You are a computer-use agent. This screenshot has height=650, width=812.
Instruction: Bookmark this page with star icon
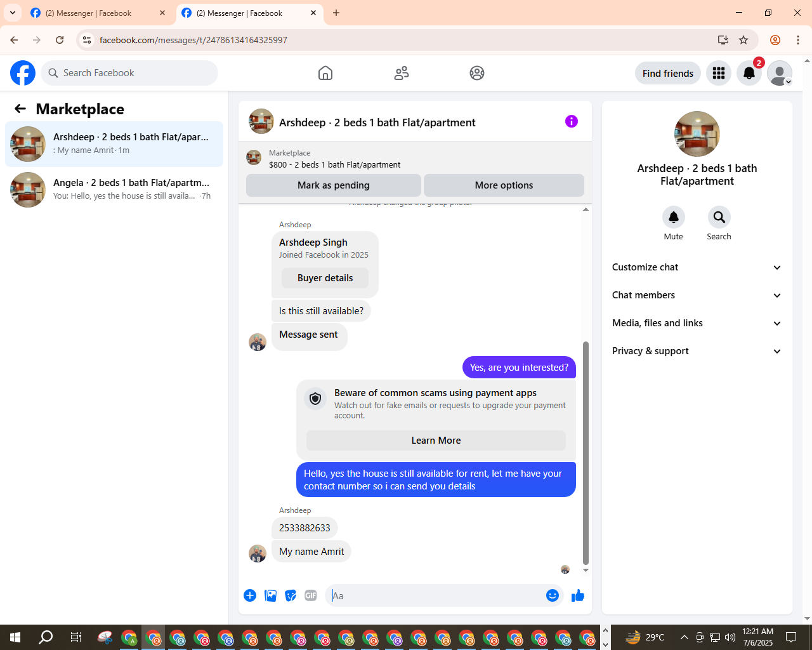point(743,40)
